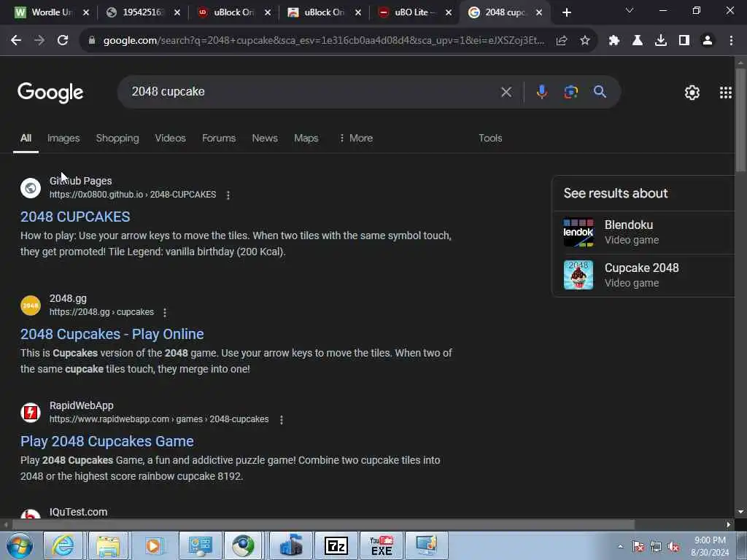Click the Cupcake 2048 thumbnail image

click(578, 275)
